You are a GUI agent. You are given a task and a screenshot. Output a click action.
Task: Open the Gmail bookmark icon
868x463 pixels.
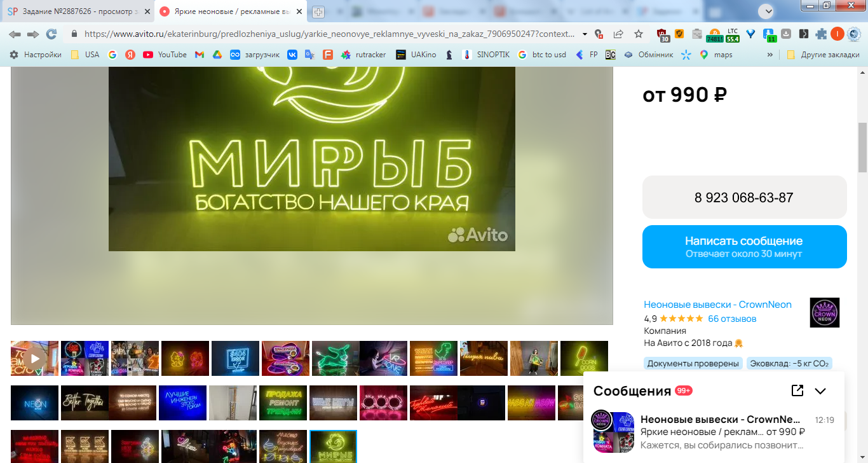pos(199,55)
